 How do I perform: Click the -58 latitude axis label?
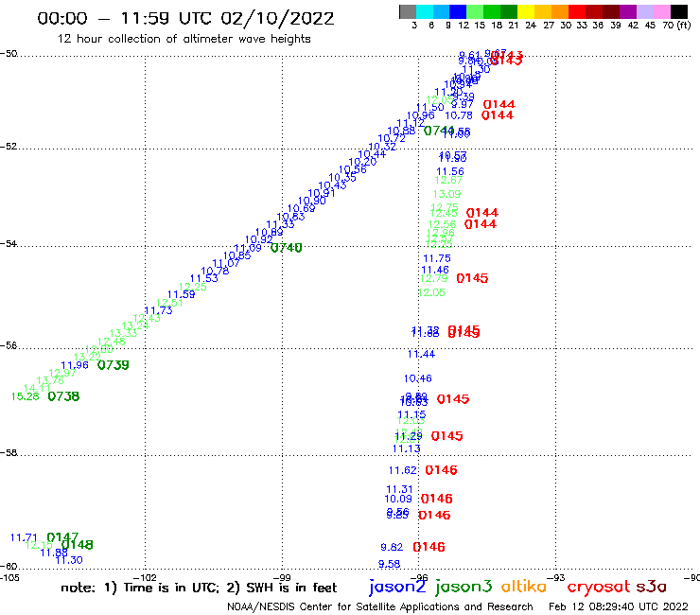[9, 453]
